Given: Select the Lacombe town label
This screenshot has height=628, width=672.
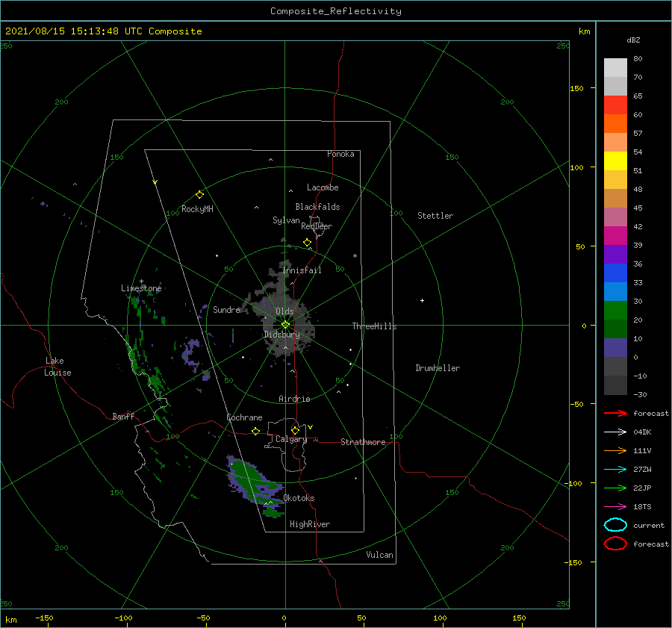Looking at the screenshot, I should click(323, 187).
